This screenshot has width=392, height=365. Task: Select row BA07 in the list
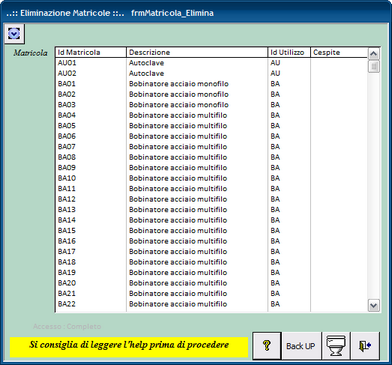point(211,147)
